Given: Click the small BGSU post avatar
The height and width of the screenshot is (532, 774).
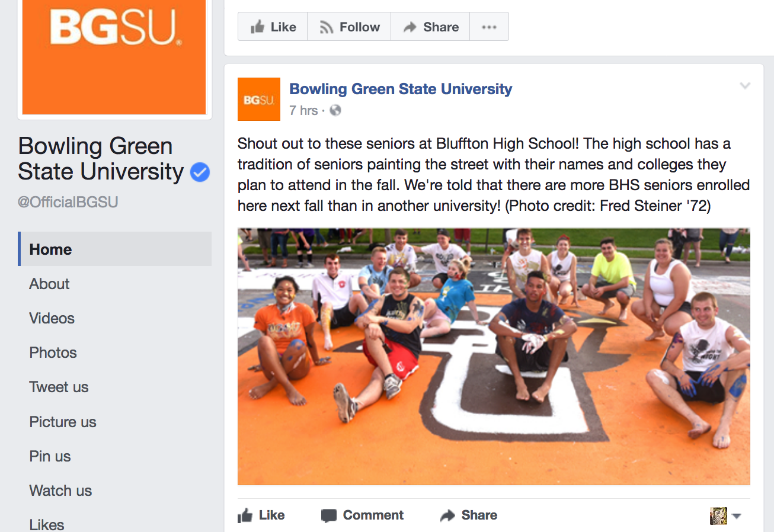Looking at the screenshot, I should (258, 99).
